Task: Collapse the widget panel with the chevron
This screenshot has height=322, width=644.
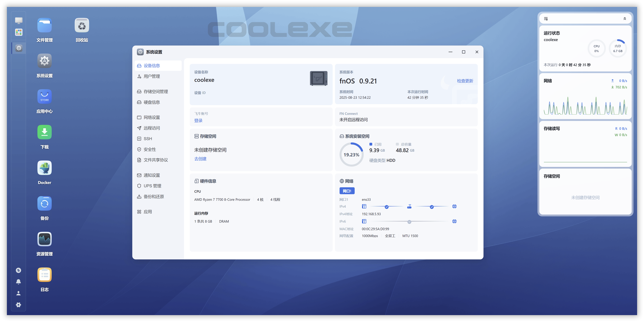Action: click(625, 19)
